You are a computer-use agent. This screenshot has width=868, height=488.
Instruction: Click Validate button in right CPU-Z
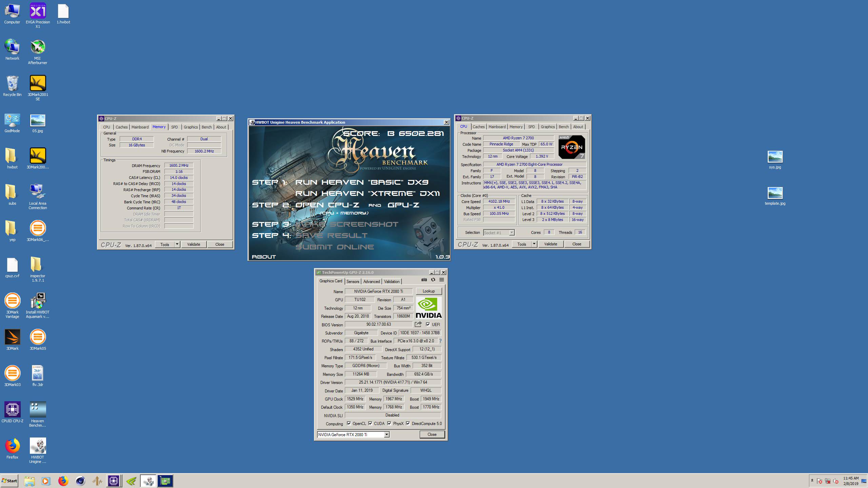pyautogui.click(x=551, y=244)
